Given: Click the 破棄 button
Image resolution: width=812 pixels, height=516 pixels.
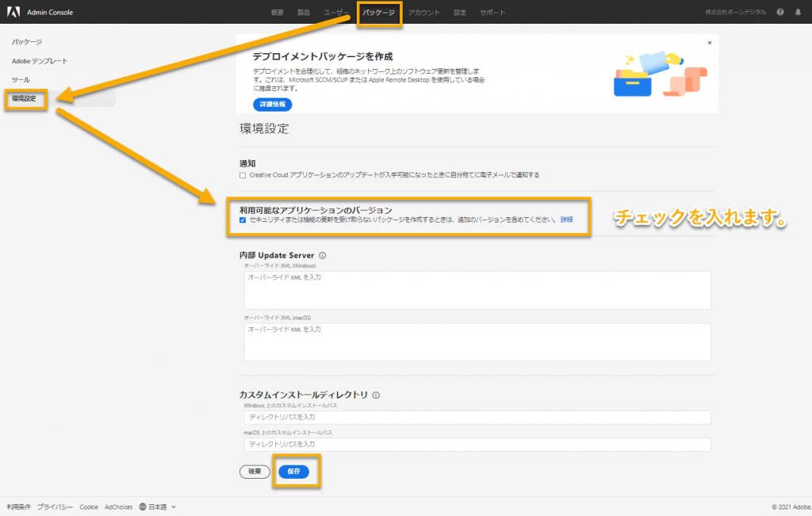Looking at the screenshot, I should (255, 472).
